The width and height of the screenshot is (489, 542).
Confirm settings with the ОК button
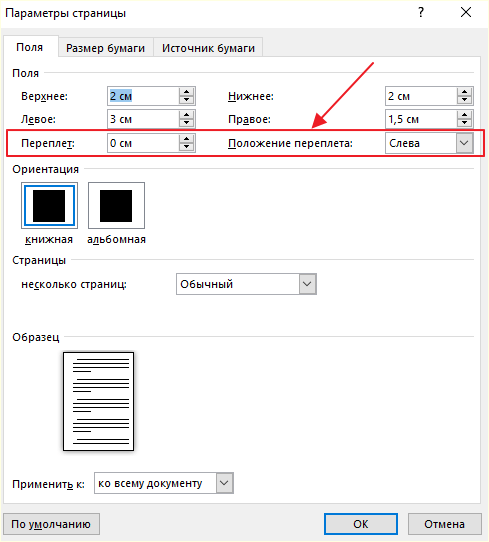pos(361,524)
